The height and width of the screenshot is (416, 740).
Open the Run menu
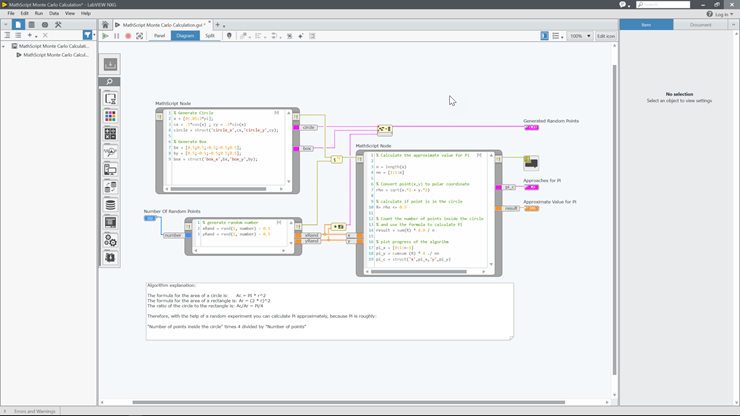pyautogui.click(x=39, y=14)
